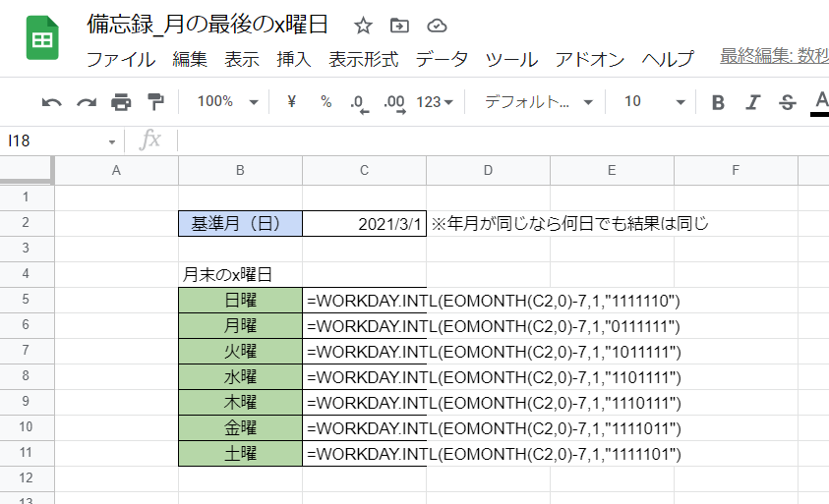The width and height of the screenshot is (829, 504).
Task: Toggle bold formatting
Action: click(x=718, y=102)
